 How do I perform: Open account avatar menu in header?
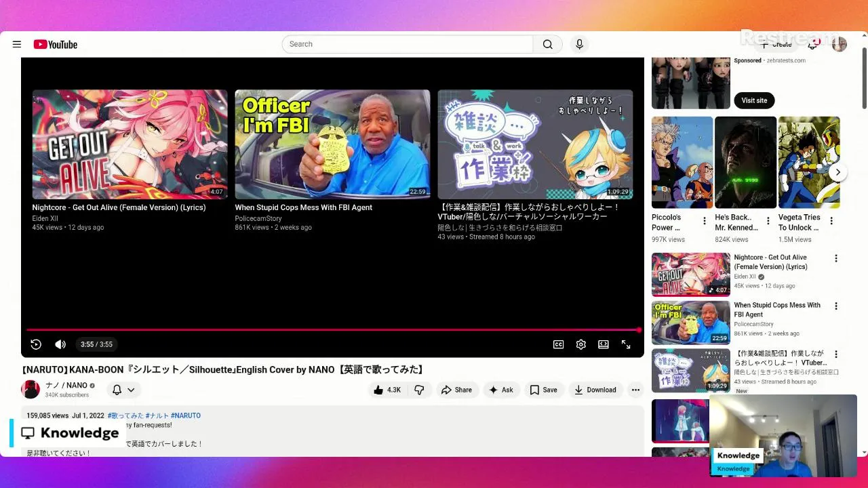(840, 45)
